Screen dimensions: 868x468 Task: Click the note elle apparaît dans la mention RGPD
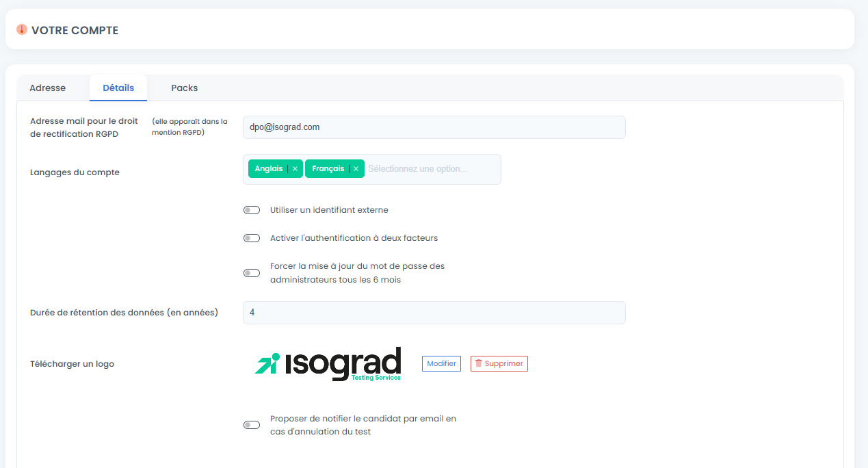pyautogui.click(x=189, y=127)
